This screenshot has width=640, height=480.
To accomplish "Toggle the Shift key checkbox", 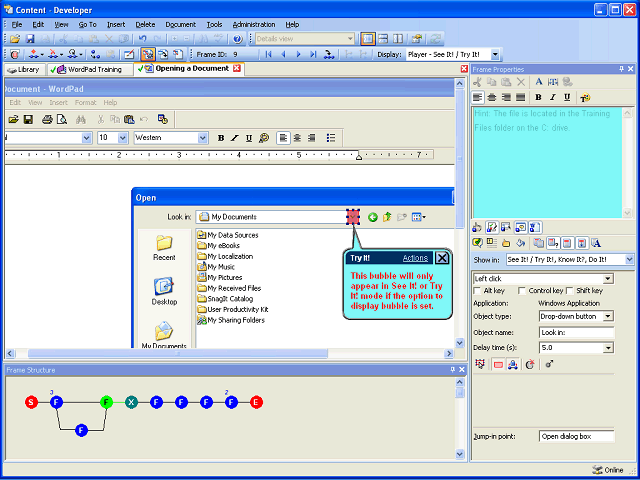I will (x=570, y=291).
